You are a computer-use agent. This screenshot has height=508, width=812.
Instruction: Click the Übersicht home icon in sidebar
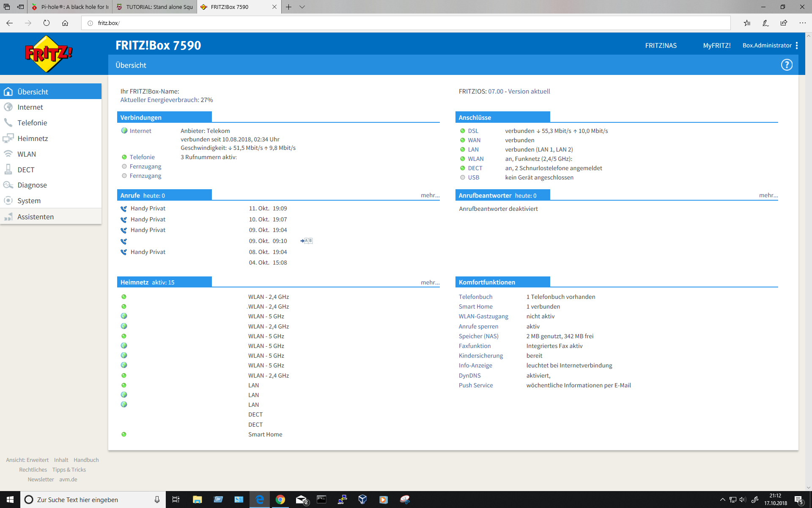pos(8,92)
